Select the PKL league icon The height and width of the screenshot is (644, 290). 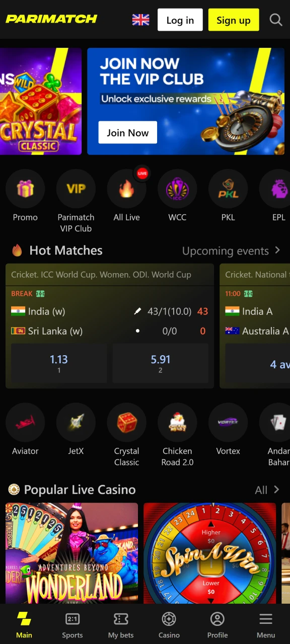tap(228, 189)
